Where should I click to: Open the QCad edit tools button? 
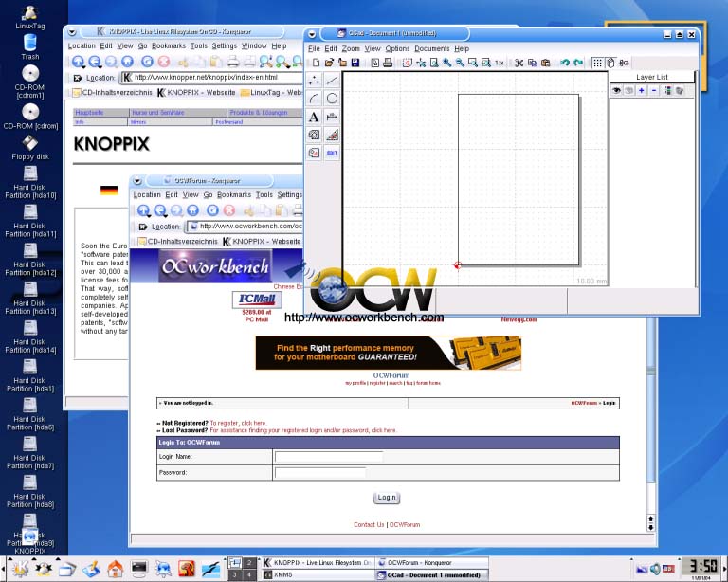332,153
